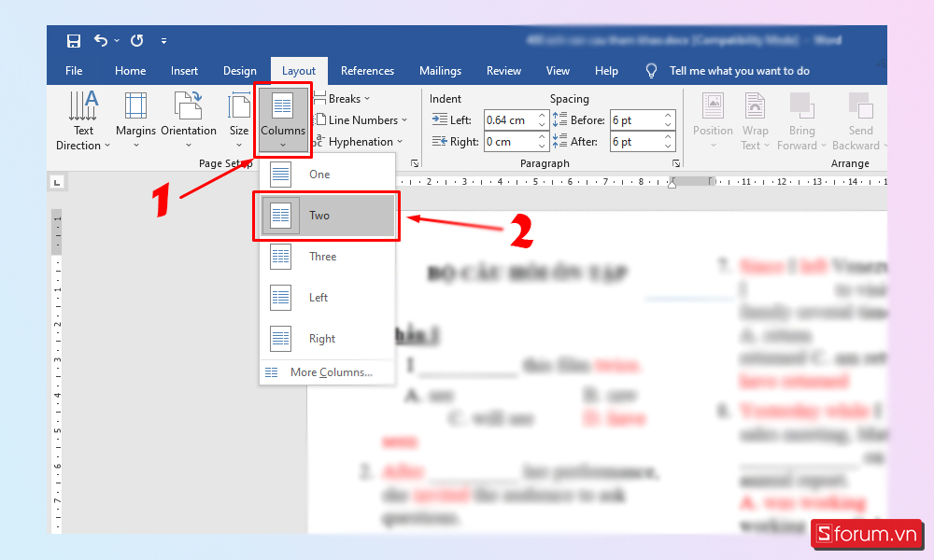Click the Spacing After value field
The image size is (934, 560).
[636, 142]
